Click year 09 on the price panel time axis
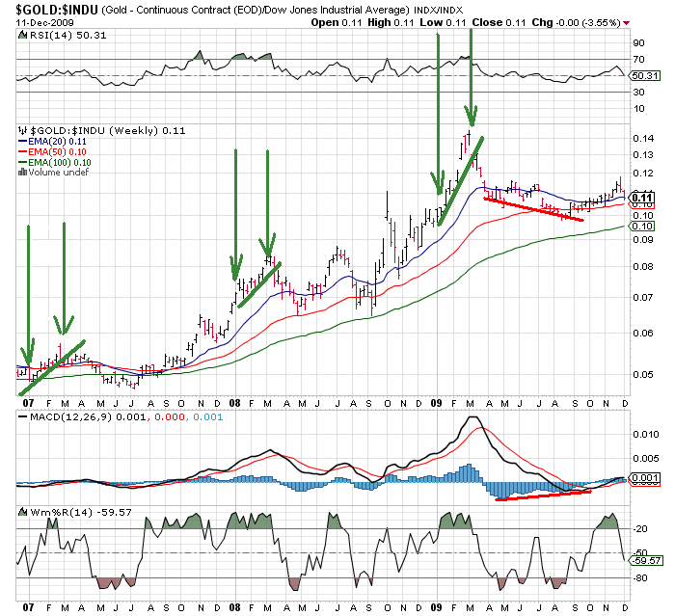675x616 pixels. click(437, 403)
